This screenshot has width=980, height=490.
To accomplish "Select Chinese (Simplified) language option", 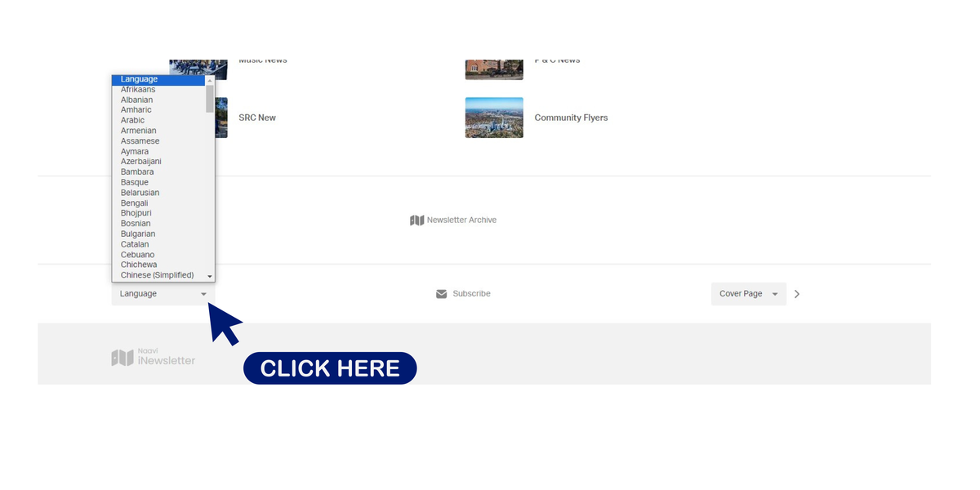I will 158,275.
